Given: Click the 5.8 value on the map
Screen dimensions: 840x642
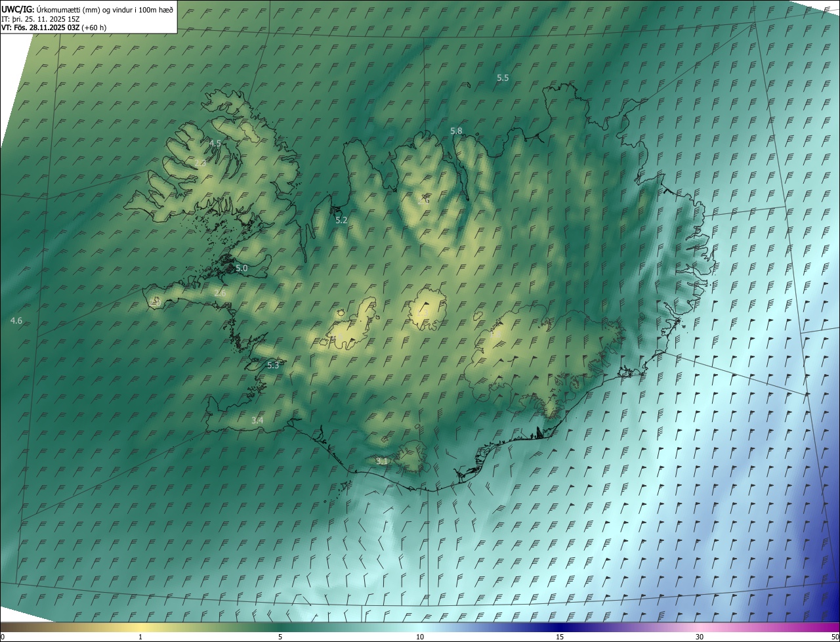Looking at the screenshot, I should (456, 131).
